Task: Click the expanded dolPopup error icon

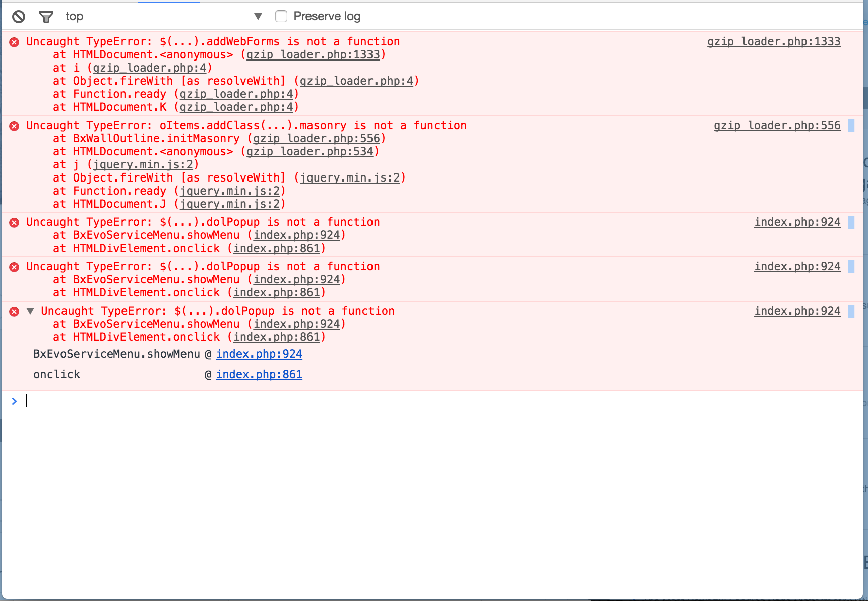Action: coord(15,311)
